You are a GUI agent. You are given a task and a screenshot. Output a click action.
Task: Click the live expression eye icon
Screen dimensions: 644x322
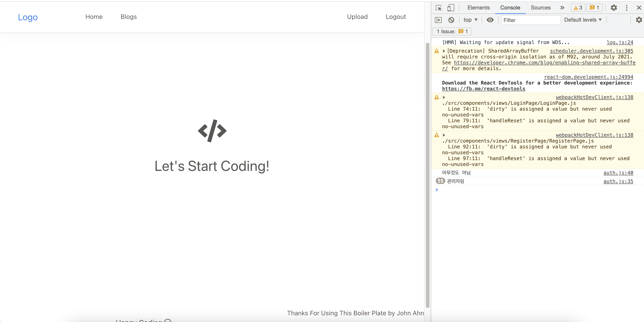tap(490, 20)
